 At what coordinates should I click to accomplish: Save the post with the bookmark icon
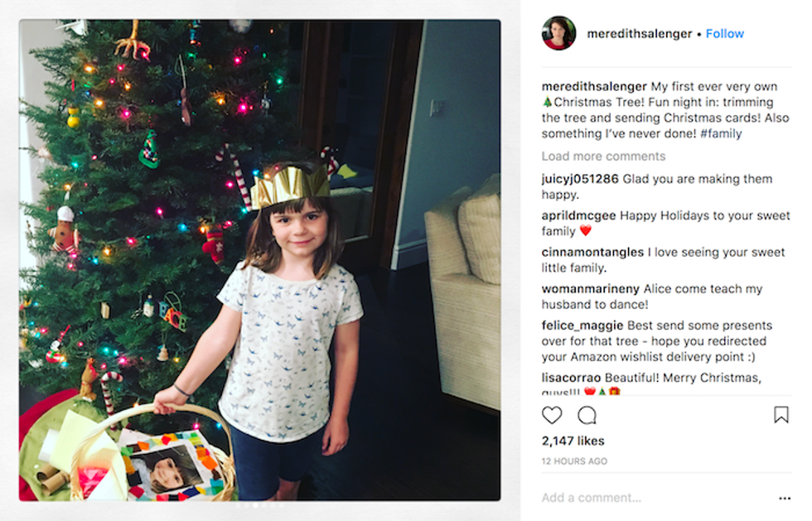[781, 414]
